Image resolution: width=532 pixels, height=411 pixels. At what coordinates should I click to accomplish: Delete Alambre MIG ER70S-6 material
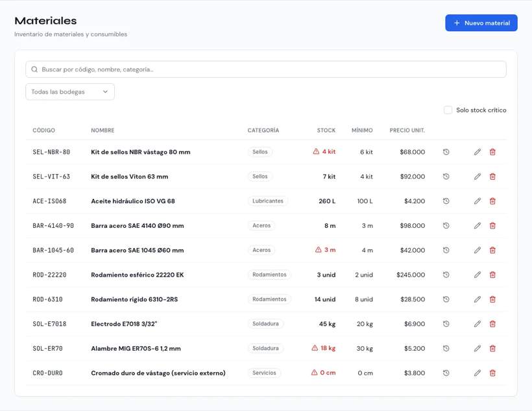pyautogui.click(x=492, y=348)
